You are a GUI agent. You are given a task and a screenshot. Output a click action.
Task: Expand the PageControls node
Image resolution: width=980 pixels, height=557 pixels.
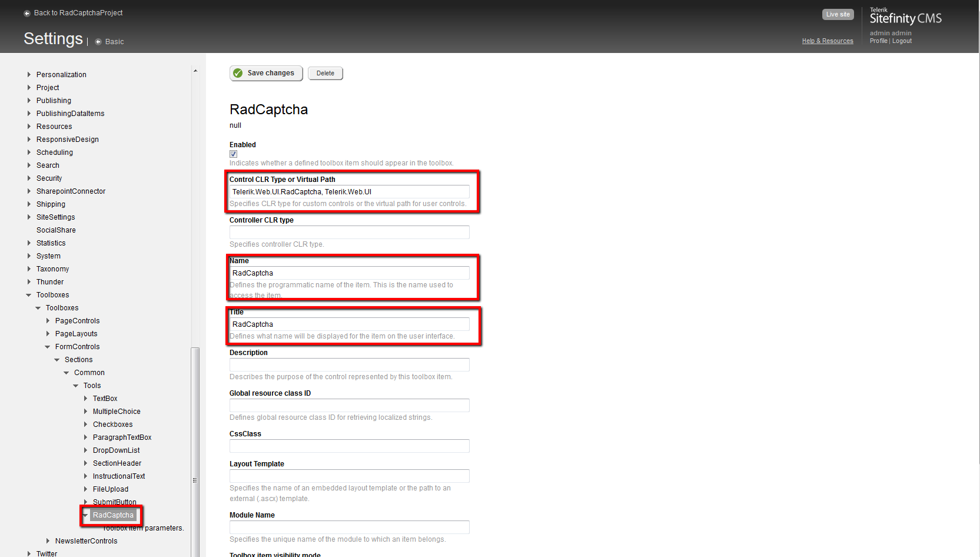pos(48,321)
